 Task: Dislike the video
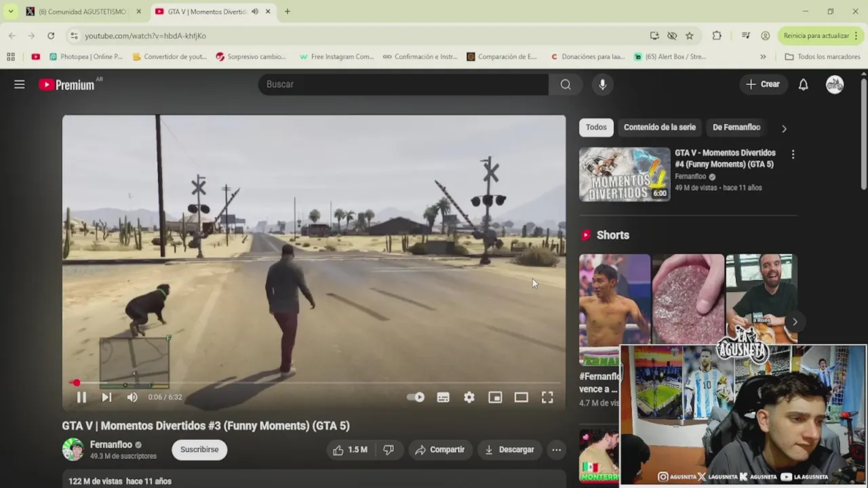point(389,449)
